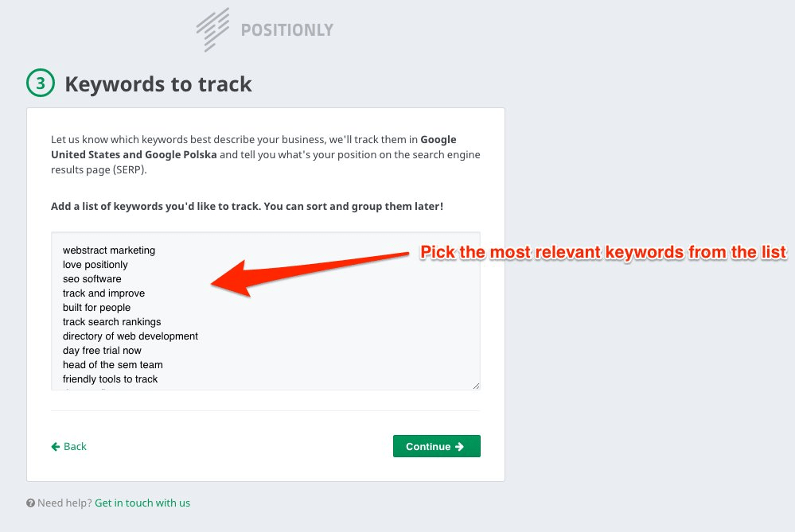Open the 'Get in touch with us' link
The width and height of the screenshot is (795, 532).
[142, 503]
